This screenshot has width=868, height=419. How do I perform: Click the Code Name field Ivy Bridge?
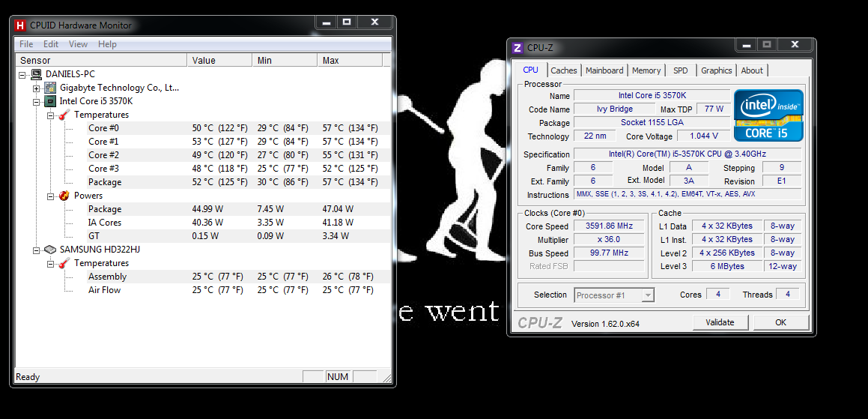tap(614, 109)
